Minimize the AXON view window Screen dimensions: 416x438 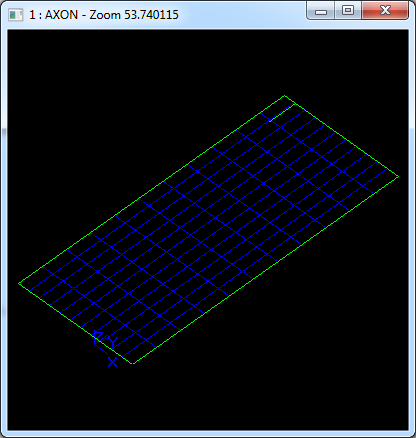point(321,12)
